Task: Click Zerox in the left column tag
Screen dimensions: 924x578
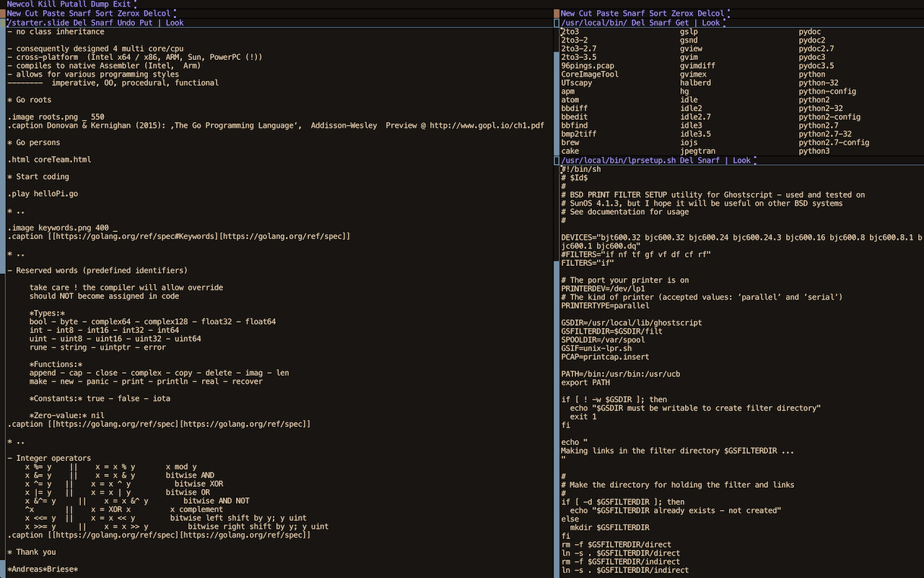Action: click(128, 13)
